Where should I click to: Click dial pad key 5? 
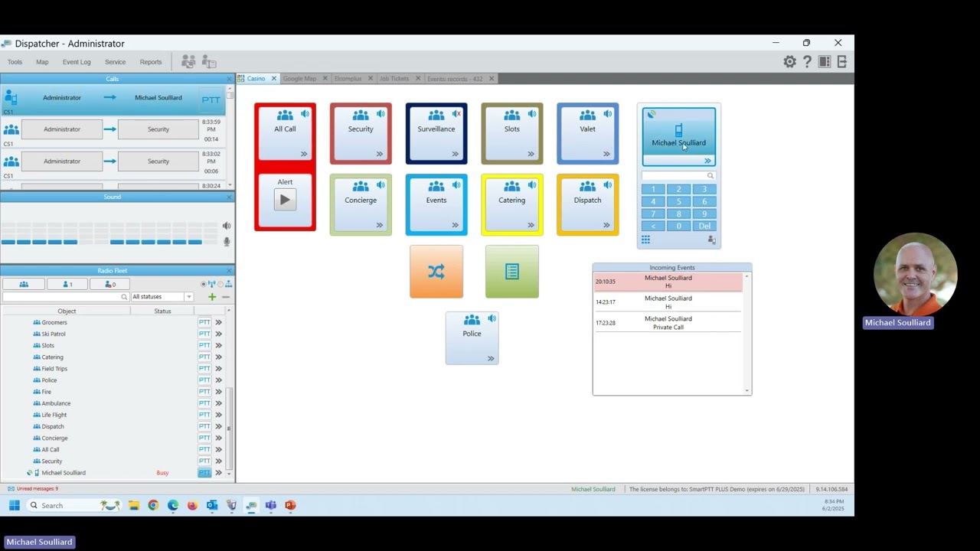[678, 201]
